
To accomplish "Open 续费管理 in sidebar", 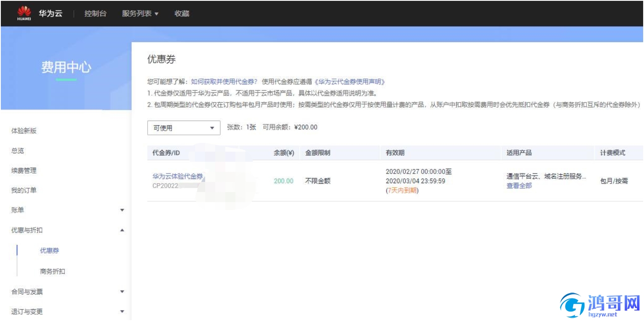I will (24, 171).
